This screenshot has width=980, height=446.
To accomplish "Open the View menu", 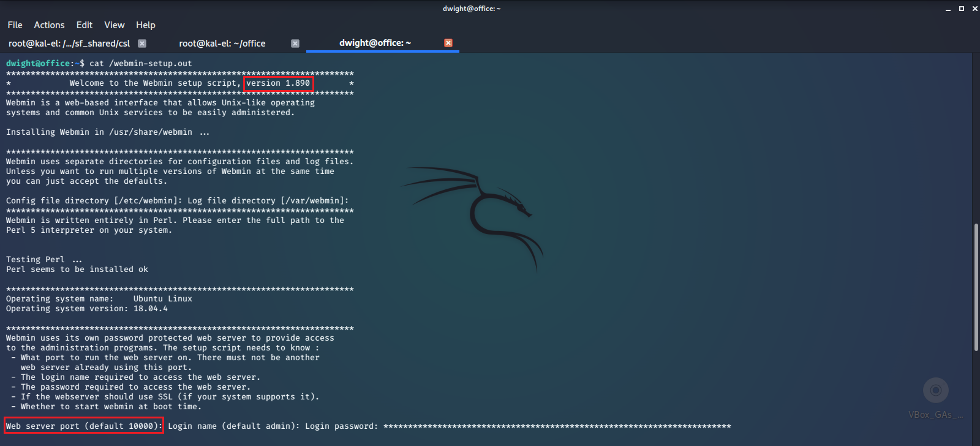I will tap(115, 25).
